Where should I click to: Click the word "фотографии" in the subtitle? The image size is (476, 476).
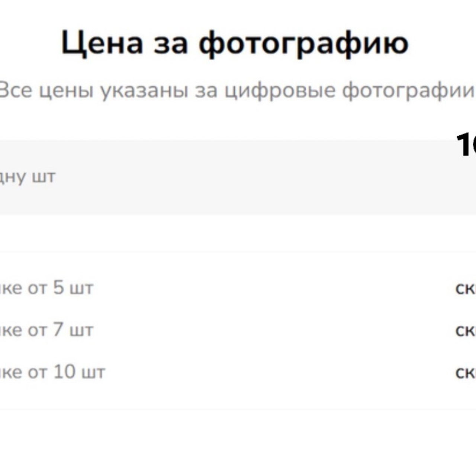[408, 90]
